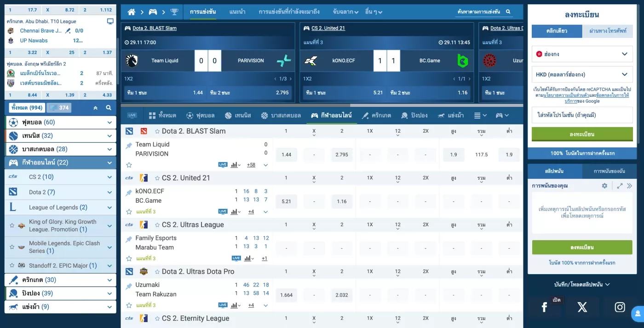
Task: Open bet slip settings gear
Action: pos(604,186)
